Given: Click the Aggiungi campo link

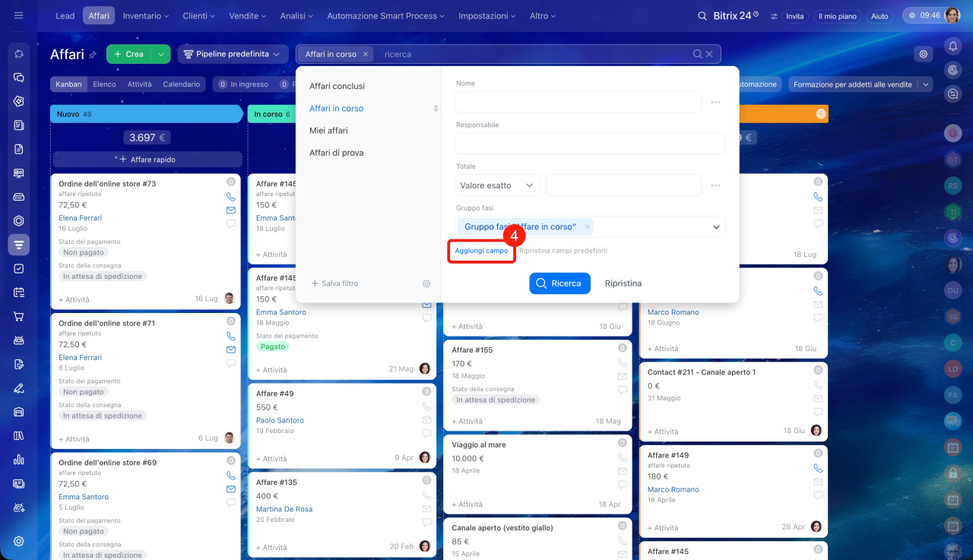Looking at the screenshot, I should pyautogui.click(x=481, y=251).
